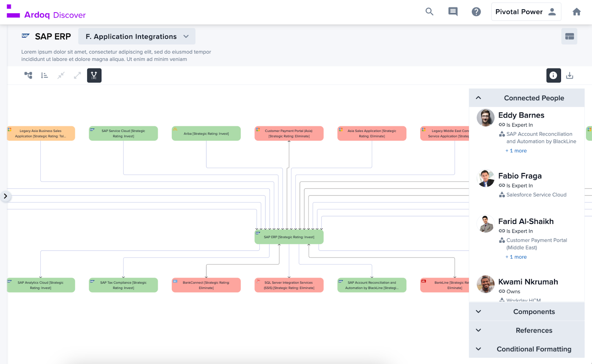
Task: Expand the Components section
Action: click(x=527, y=312)
